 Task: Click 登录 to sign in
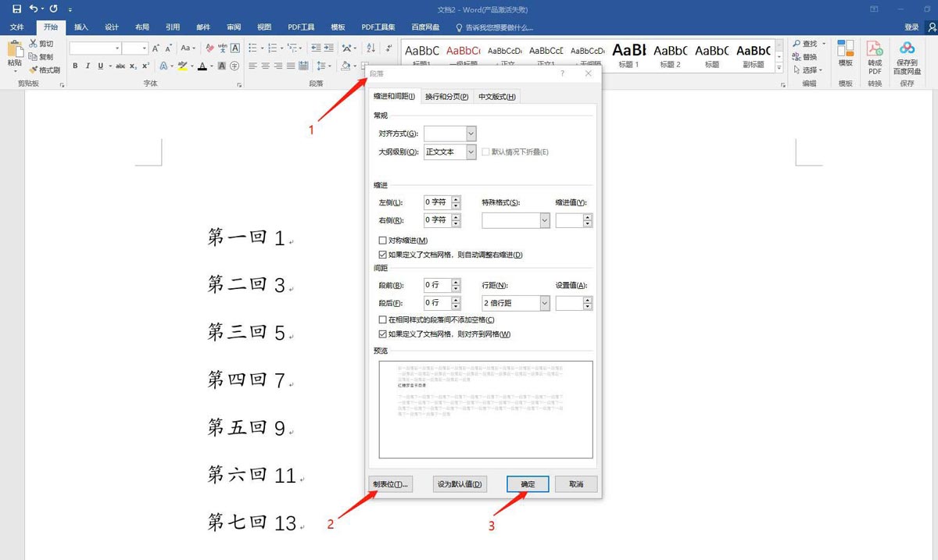point(911,27)
